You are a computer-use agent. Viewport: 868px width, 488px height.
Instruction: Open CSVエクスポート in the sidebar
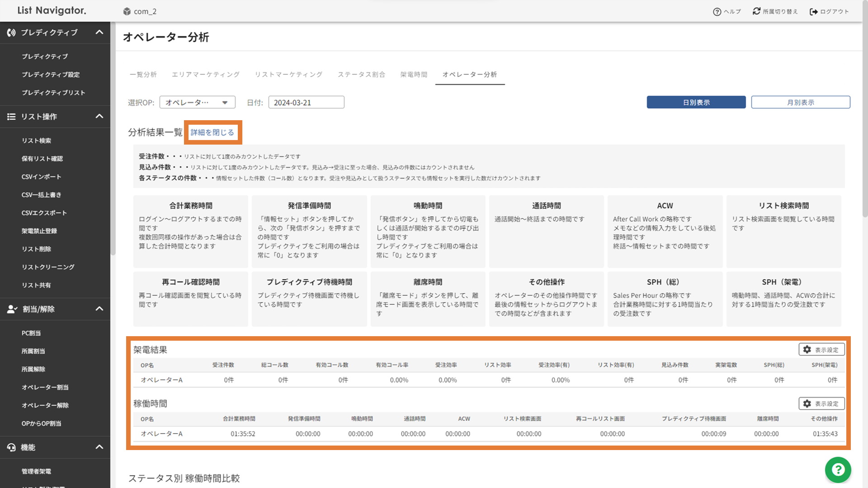pyautogui.click(x=44, y=213)
